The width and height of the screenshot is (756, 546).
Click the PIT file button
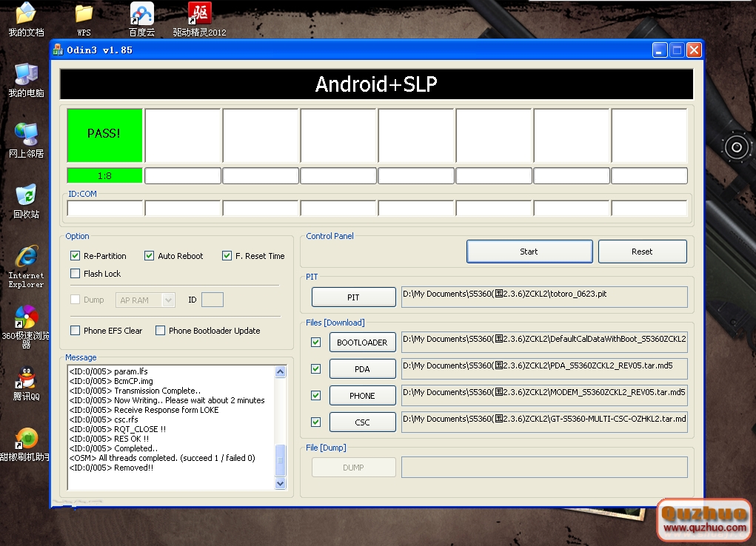(x=353, y=297)
